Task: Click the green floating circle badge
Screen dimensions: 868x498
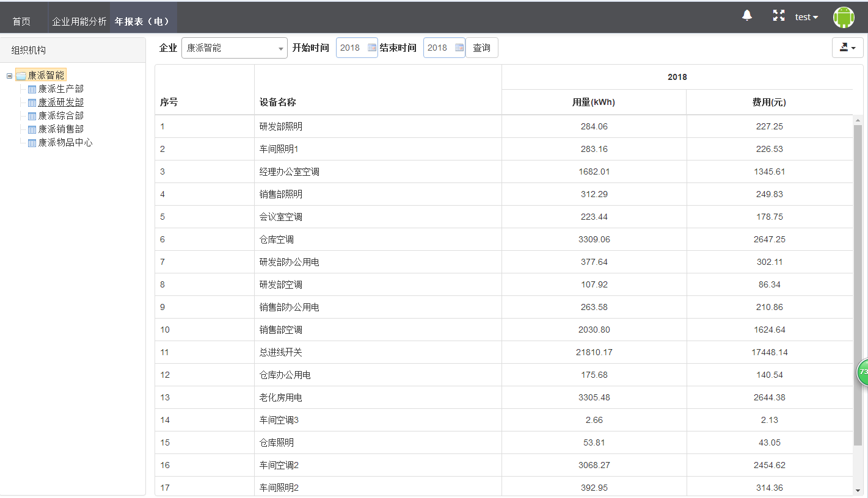Action: point(863,372)
